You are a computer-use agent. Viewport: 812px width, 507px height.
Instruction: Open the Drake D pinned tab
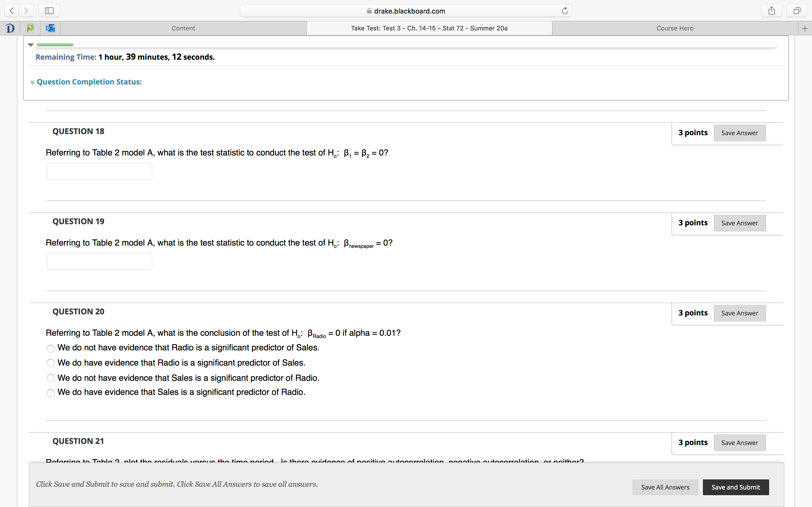coord(10,28)
